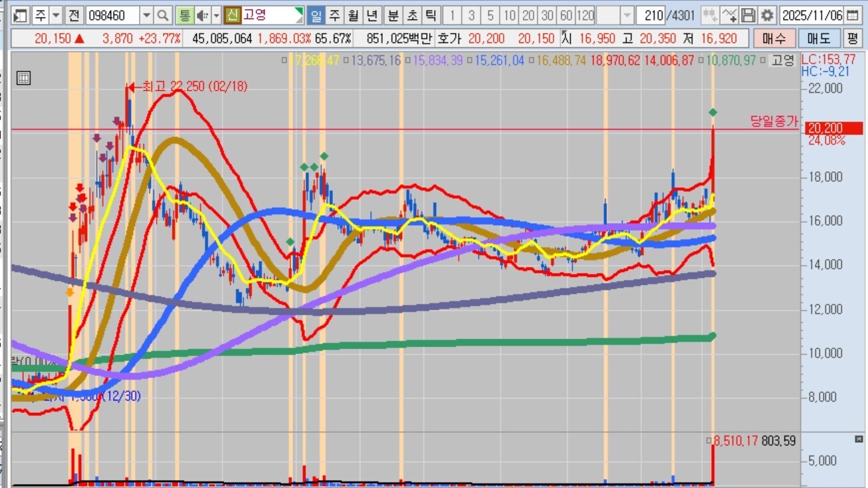Open the 주 market type dropdown arrow
Screen dimensions: 868x488
pyautogui.click(x=56, y=15)
